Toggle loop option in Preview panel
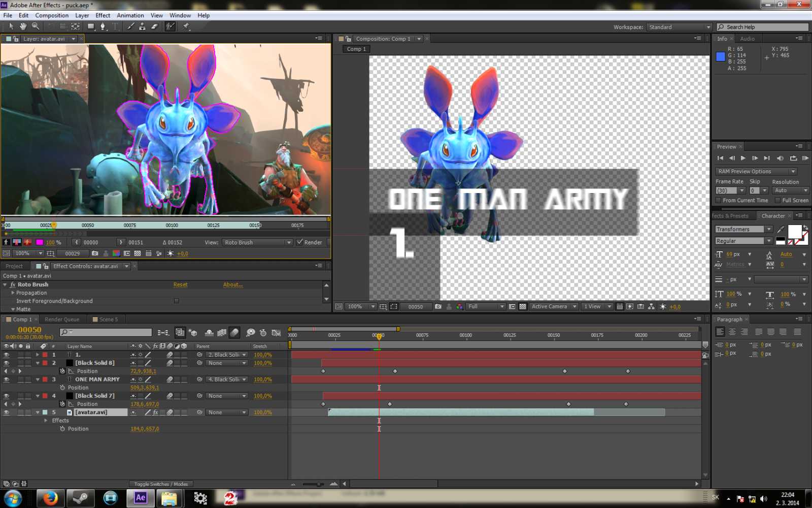 793,158
